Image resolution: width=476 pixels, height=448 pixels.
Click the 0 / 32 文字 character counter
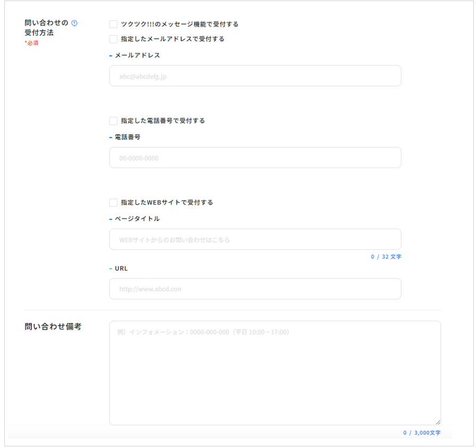pos(386,257)
